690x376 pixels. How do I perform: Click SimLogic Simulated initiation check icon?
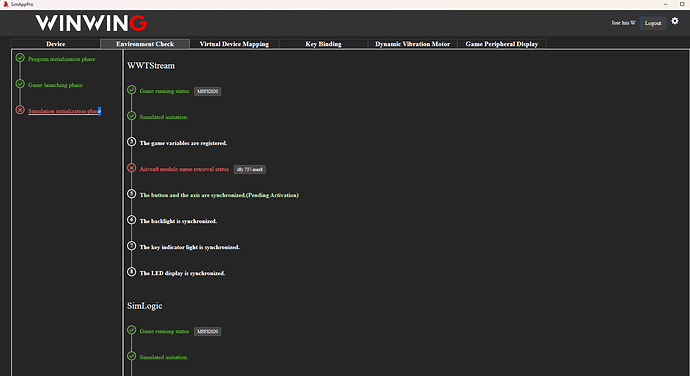(x=132, y=356)
